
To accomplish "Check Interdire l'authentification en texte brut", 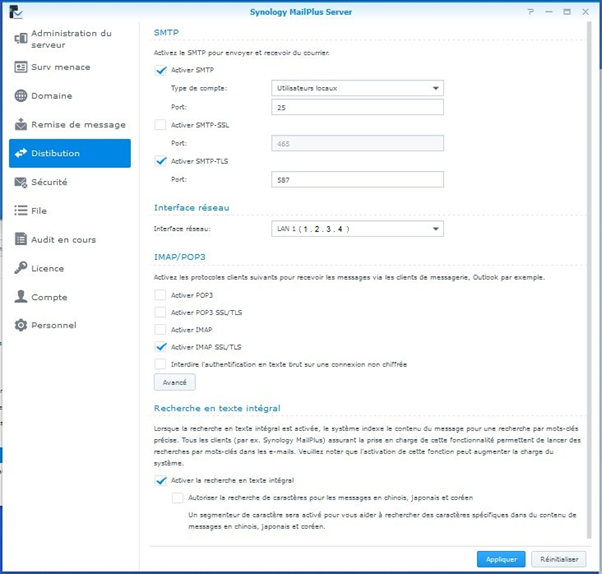I will (x=160, y=364).
